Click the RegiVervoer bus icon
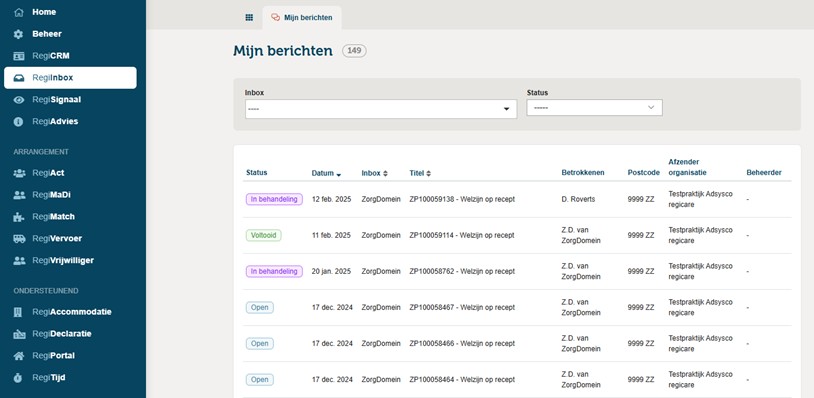This screenshot has width=814, height=398. pos(19,239)
